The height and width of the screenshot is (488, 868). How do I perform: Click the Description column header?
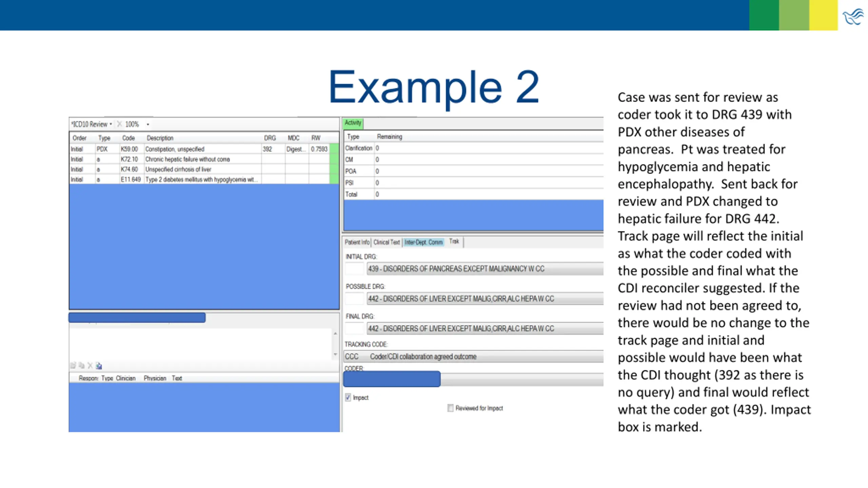[160, 138]
